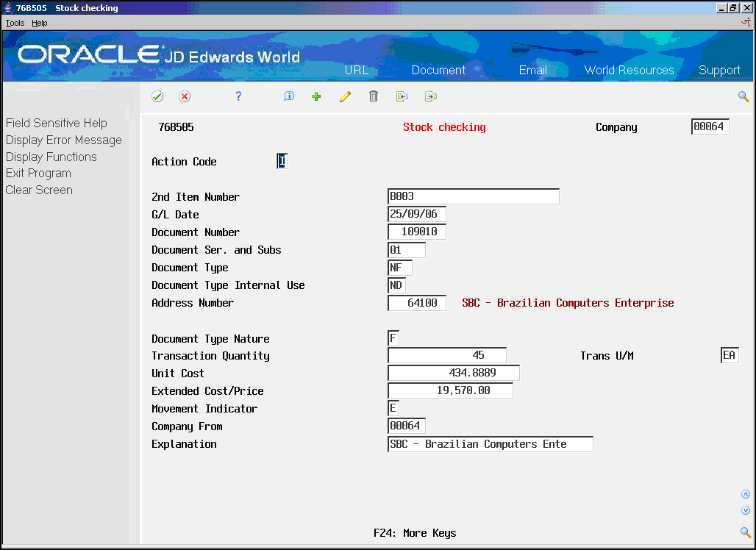Click F24: More Keys text
Screen dimensions: 756x550
click(415, 532)
